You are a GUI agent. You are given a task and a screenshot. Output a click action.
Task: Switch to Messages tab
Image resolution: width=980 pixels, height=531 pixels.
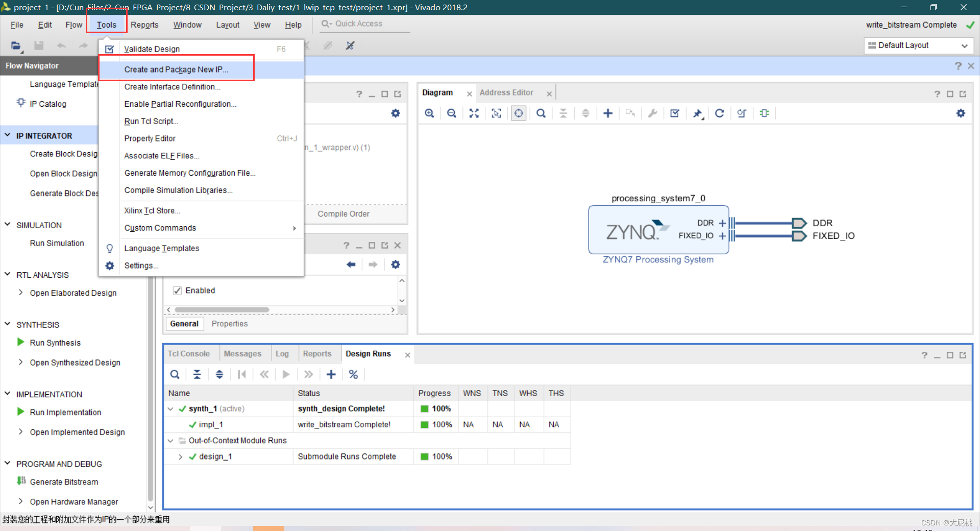pos(242,353)
